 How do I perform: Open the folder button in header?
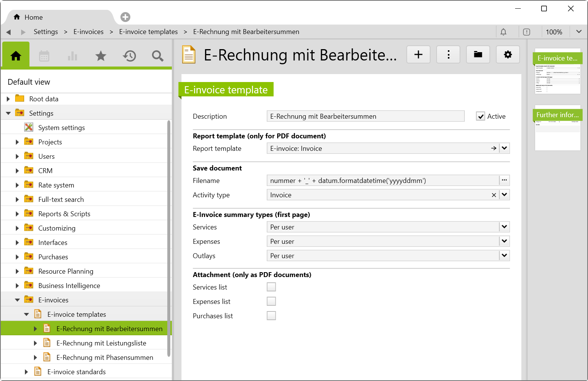click(478, 55)
